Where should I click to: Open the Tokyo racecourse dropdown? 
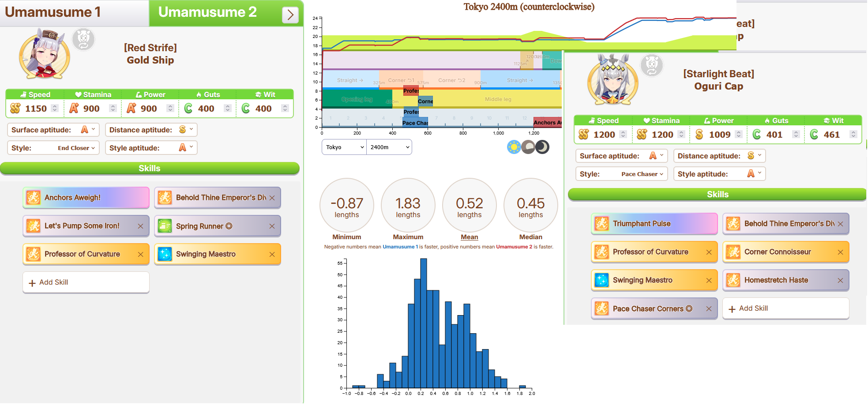coord(344,147)
